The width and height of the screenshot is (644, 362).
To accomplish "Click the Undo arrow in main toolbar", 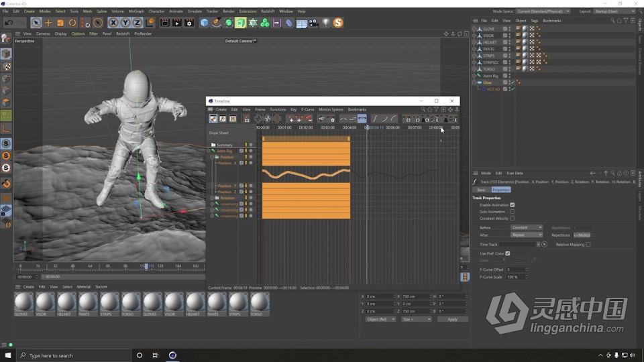I will (9, 23).
